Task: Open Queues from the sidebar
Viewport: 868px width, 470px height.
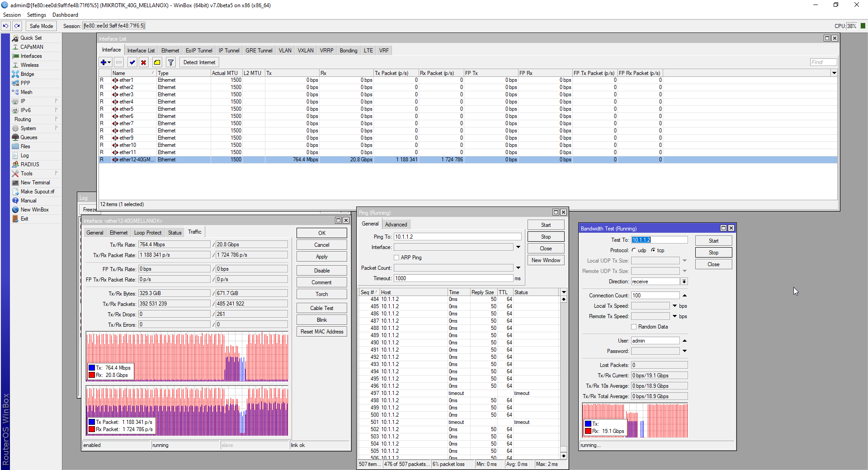Action: (x=28, y=137)
